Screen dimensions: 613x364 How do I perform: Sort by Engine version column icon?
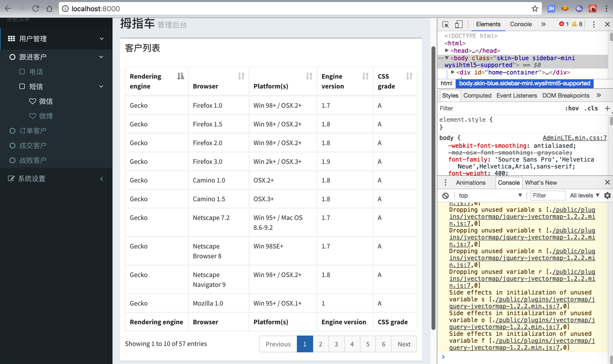coord(365,76)
